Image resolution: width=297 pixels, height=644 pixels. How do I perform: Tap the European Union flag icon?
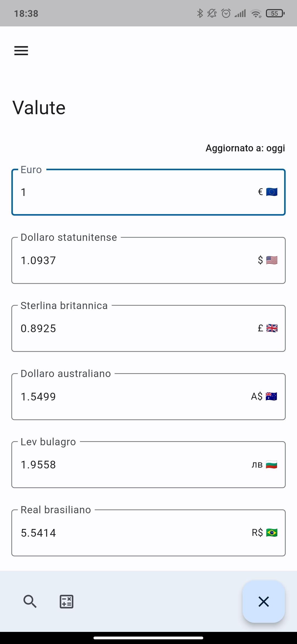coord(272,192)
